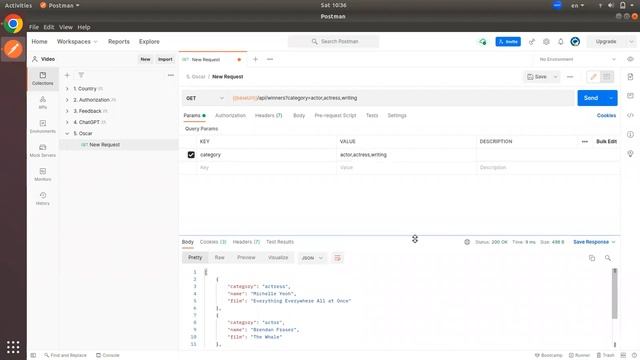Image resolution: width=640 pixels, height=360 pixels.
Task: Expand the 4. ChatGPT collection
Action: (67, 122)
